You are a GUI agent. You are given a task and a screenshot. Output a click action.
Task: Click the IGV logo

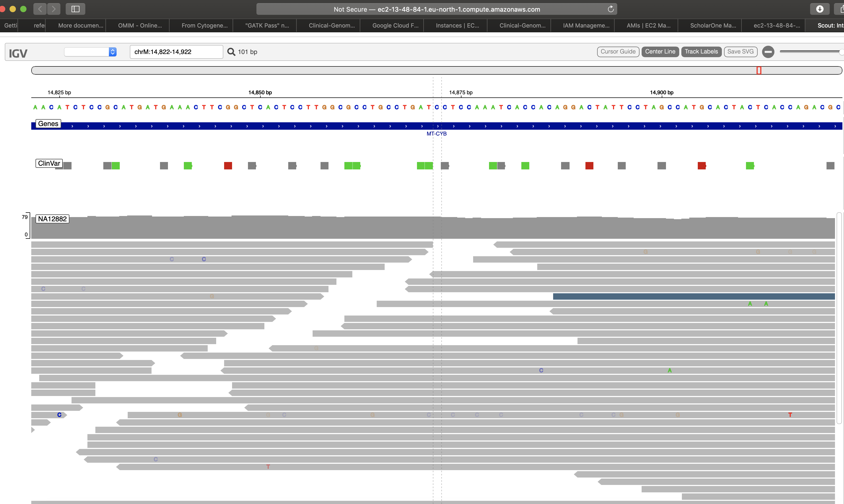[x=18, y=53]
